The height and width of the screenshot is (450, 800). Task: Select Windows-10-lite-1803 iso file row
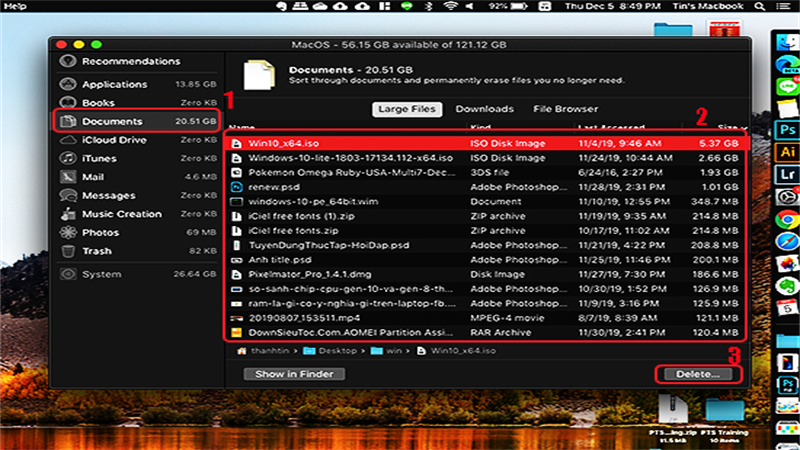click(x=485, y=158)
